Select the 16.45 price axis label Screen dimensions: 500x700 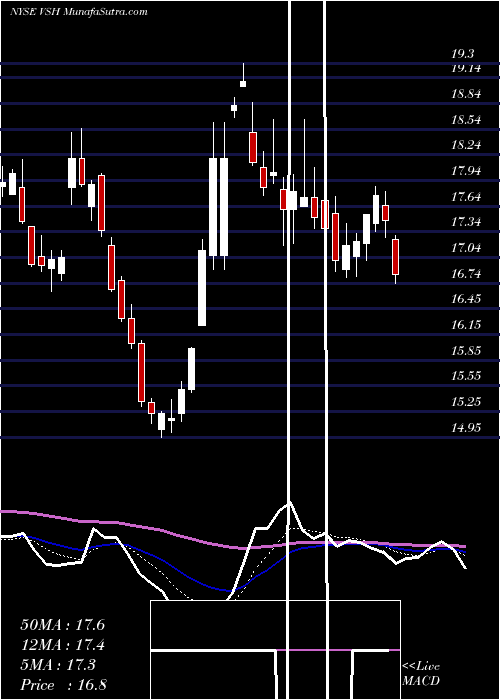point(466,299)
